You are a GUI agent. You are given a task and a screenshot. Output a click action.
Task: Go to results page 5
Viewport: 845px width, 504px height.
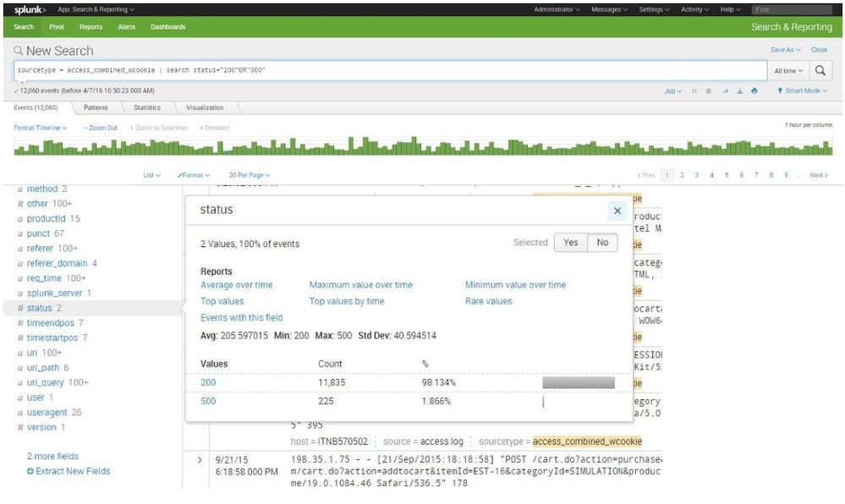[727, 175]
